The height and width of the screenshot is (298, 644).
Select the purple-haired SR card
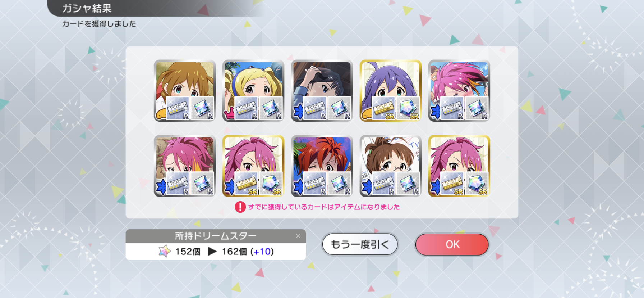pos(391,91)
